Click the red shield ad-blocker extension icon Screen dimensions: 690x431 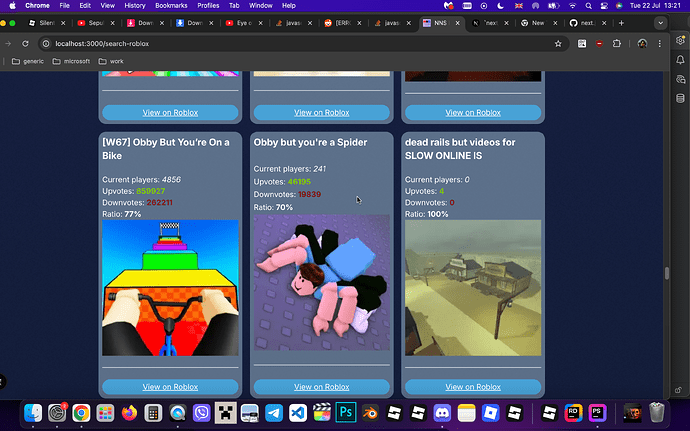coord(599,44)
